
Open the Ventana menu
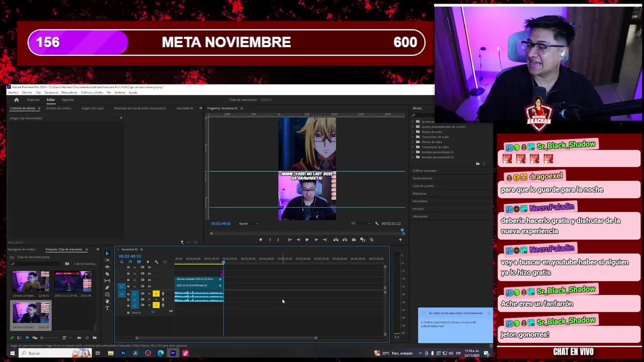[120, 93]
